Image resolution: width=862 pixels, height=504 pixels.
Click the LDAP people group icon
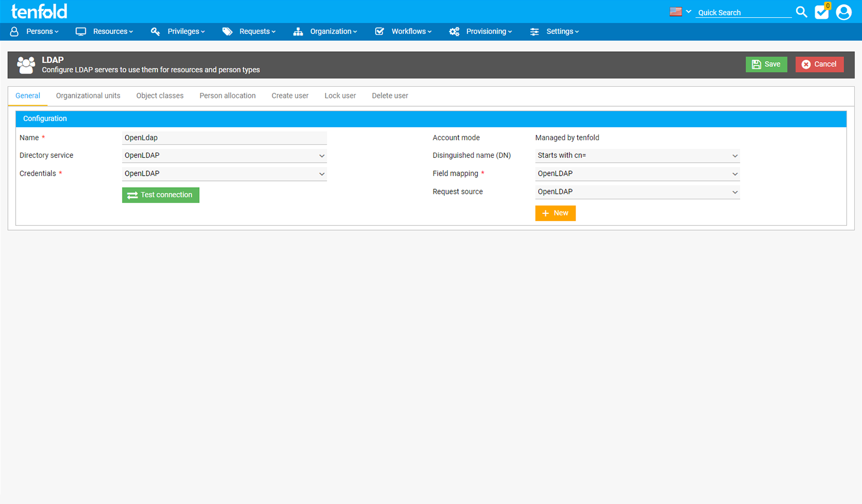tap(26, 65)
